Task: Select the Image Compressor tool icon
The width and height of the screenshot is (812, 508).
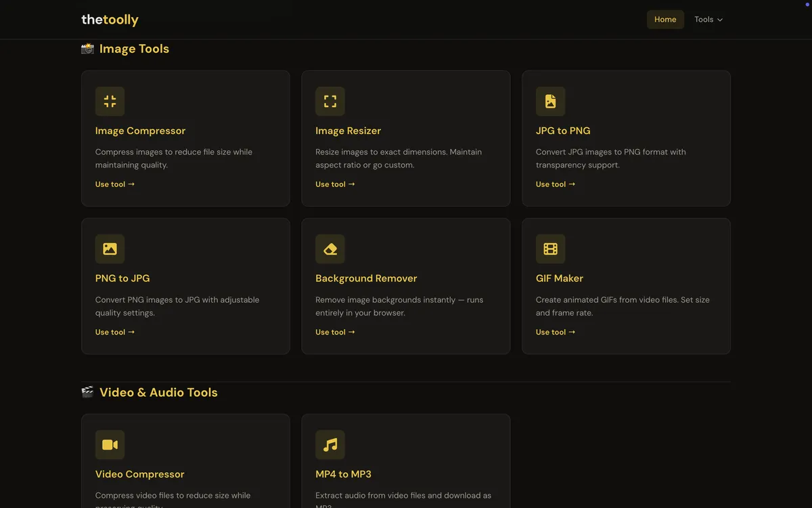Action: coord(110,100)
